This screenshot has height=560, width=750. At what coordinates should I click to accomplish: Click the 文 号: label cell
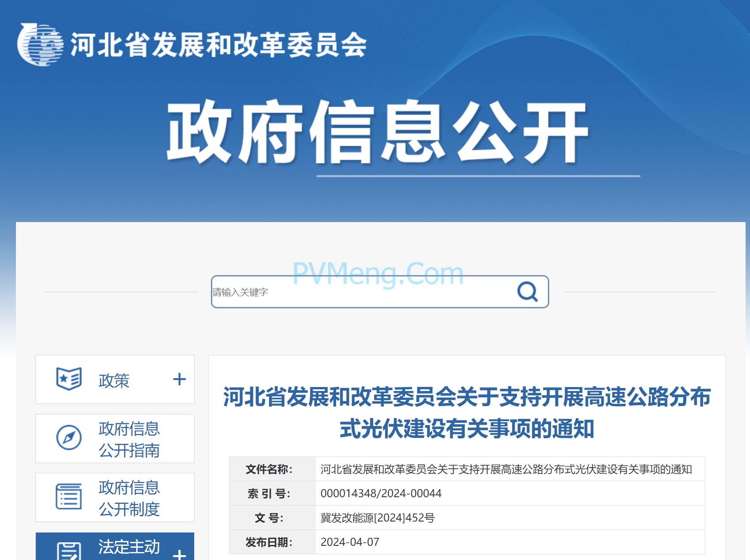pyautogui.click(x=272, y=518)
